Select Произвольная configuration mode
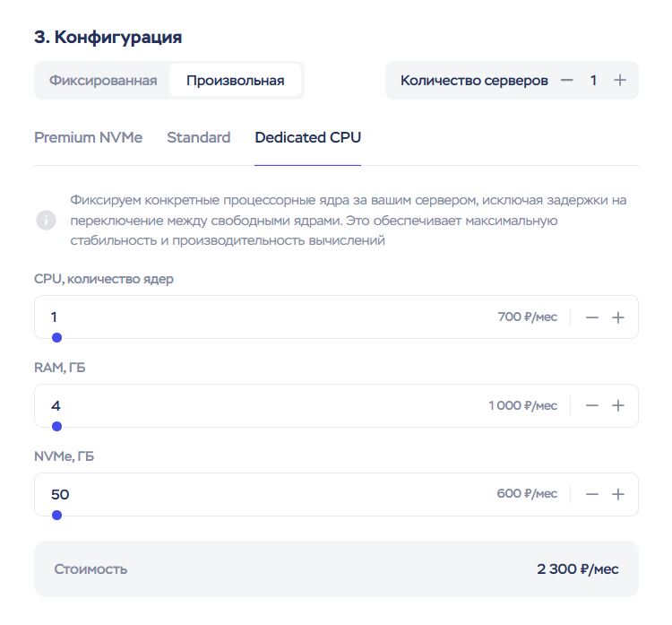The width and height of the screenshot is (672, 625). click(x=235, y=80)
